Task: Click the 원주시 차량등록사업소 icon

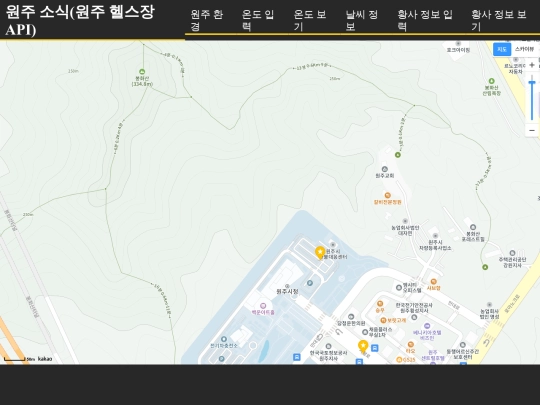Action: (435, 236)
